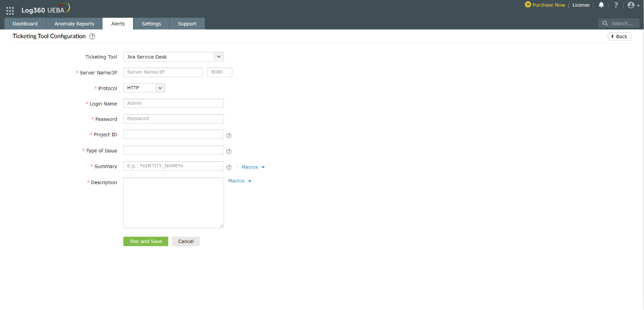Open the user account avatar menu
The height and width of the screenshot is (310, 644).
(x=633, y=5)
